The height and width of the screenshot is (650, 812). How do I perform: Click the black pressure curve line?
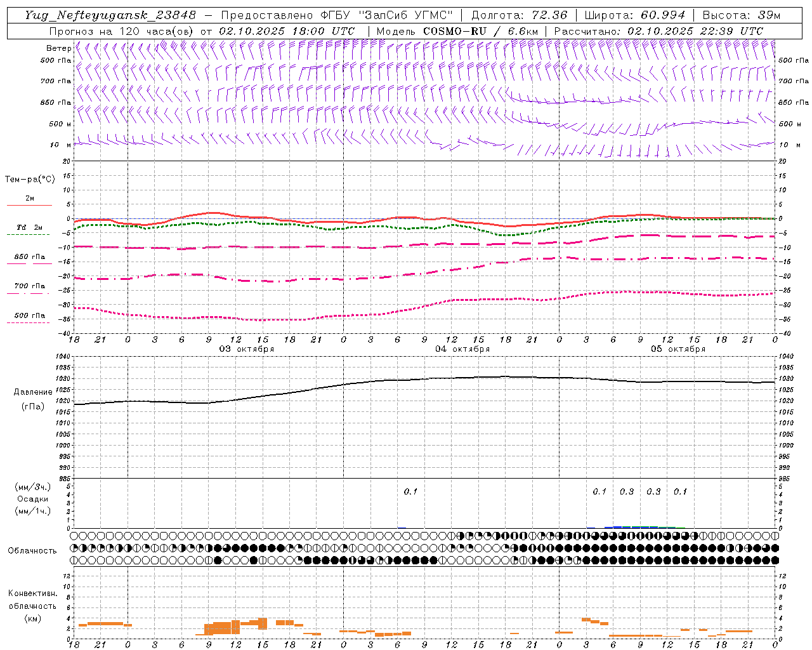click(425, 380)
